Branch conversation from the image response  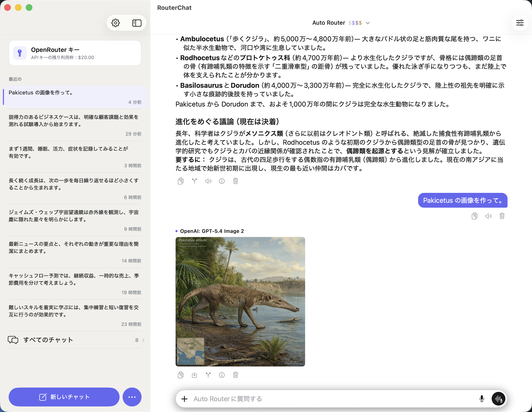[208, 375]
